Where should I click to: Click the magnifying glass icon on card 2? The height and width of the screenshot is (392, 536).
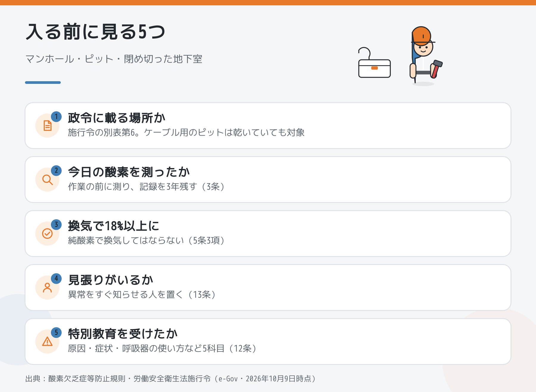[48, 180]
